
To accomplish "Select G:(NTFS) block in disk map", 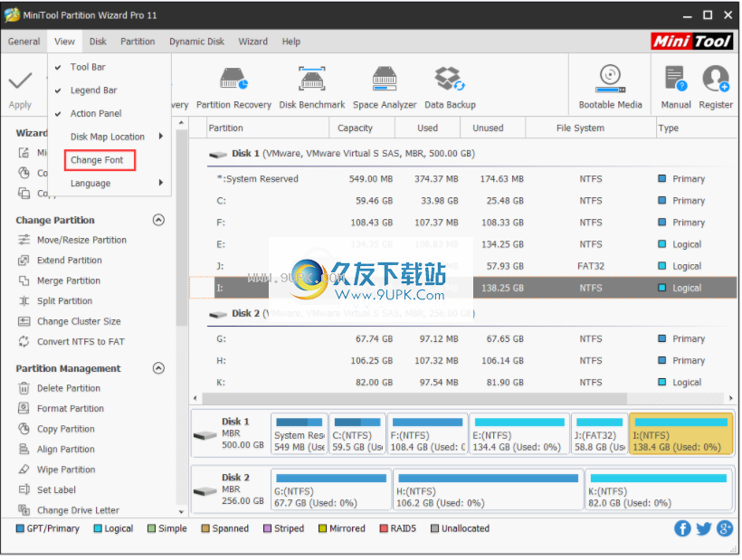I will [x=331, y=489].
